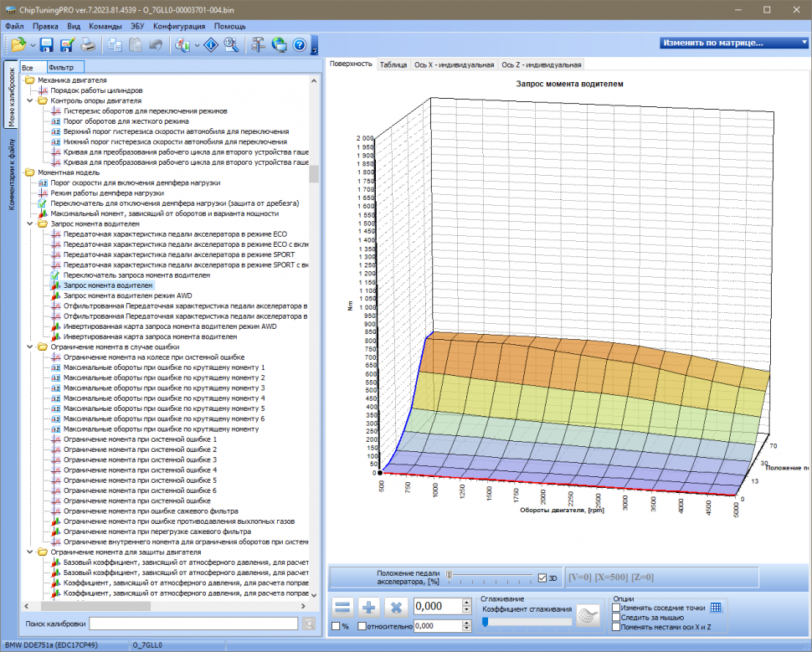Click the 'Коэффициент сглаживания' slider
Viewport: 812px width, 652px height.
[526, 622]
